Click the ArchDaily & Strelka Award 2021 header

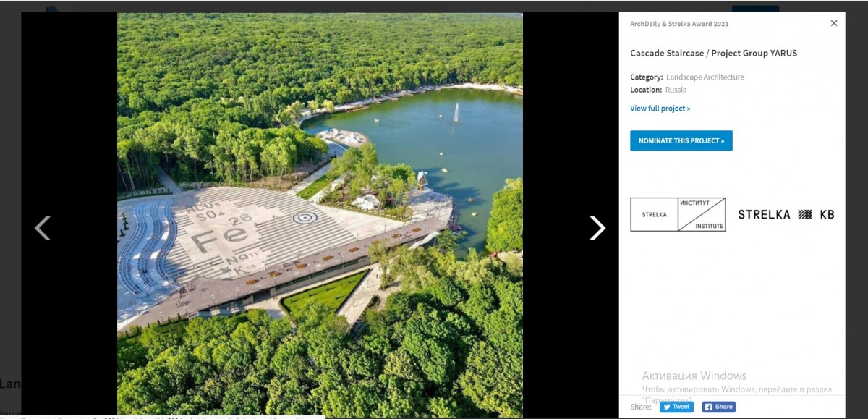click(x=679, y=24)
